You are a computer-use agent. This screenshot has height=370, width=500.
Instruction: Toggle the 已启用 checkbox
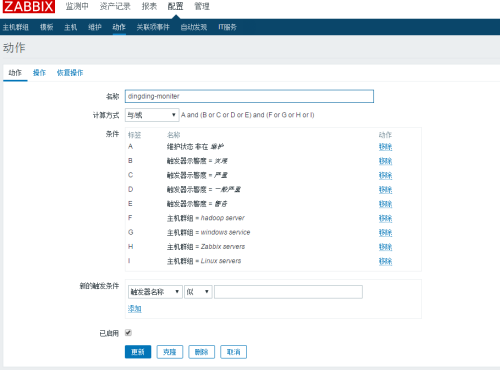point(128,333)
